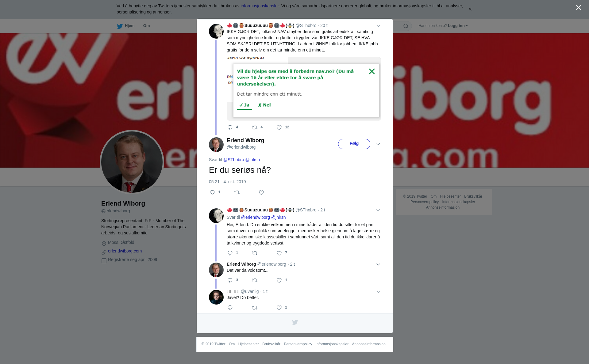Expand the chevron menu next to Følg button
Image resolution: width=589 pixels, height=364 pixels.
[378, 144]
